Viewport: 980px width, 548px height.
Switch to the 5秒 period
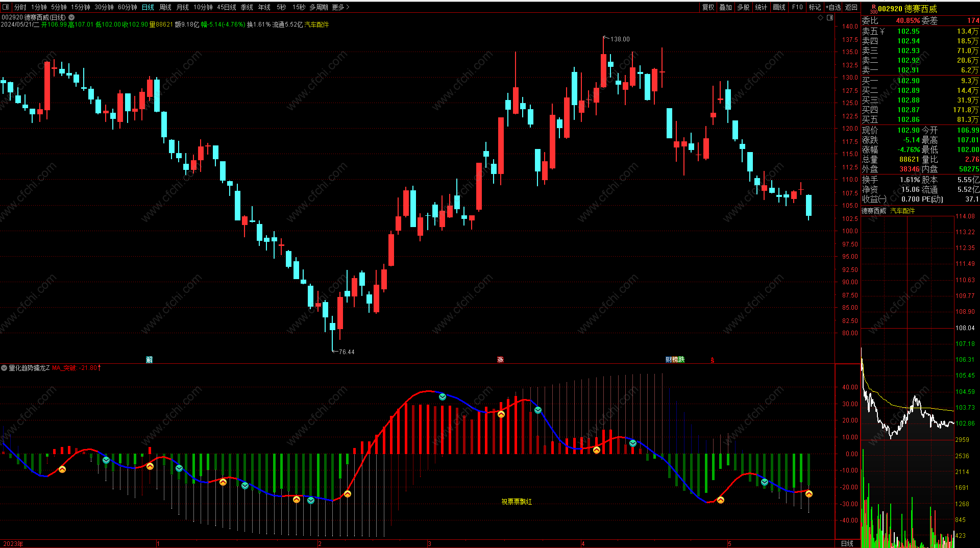click(x=281, y=7)
